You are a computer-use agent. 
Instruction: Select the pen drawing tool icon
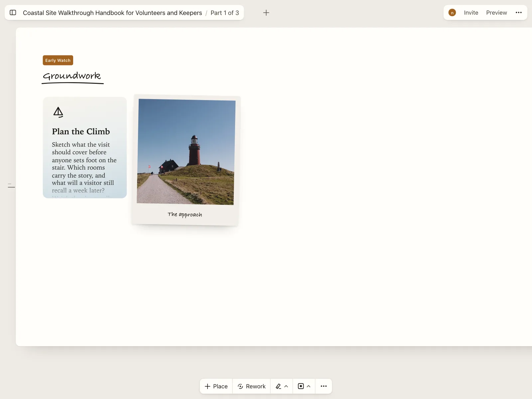pyautogui.click(x=278, y=386)
